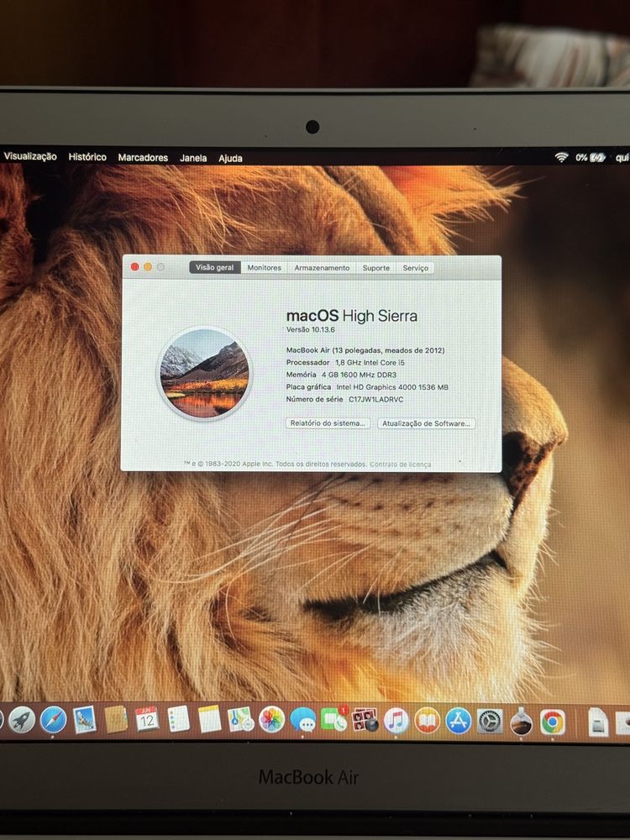Open Reminders list icon in the Dock

(x=178, y=718)
